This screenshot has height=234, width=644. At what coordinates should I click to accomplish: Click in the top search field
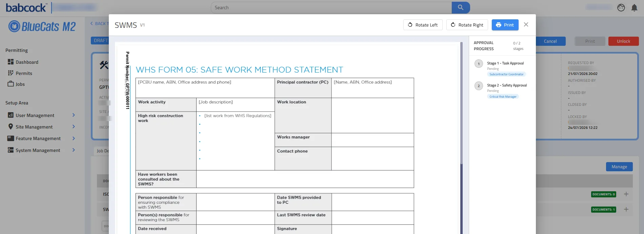[331, 7]
